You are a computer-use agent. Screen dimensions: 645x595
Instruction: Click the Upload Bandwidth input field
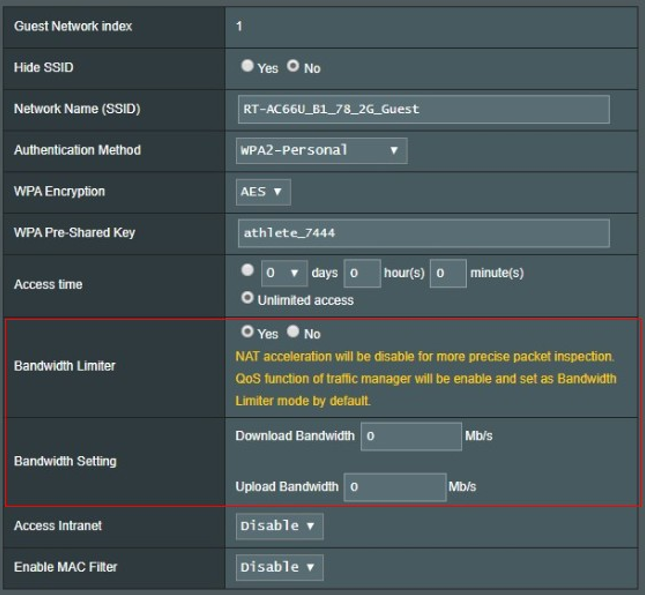tap(394, 487)
